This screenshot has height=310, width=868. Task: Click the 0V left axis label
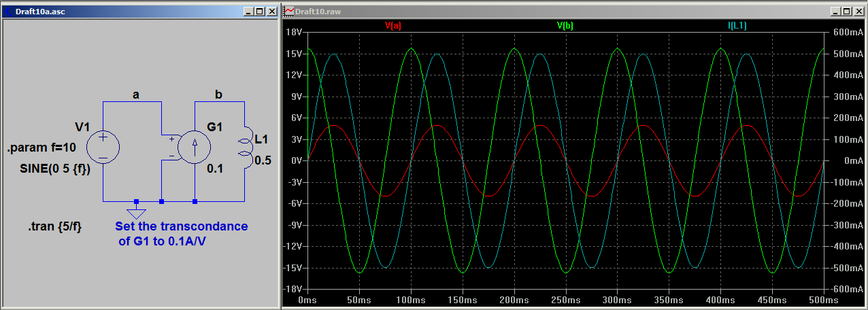tap(297, 160)
